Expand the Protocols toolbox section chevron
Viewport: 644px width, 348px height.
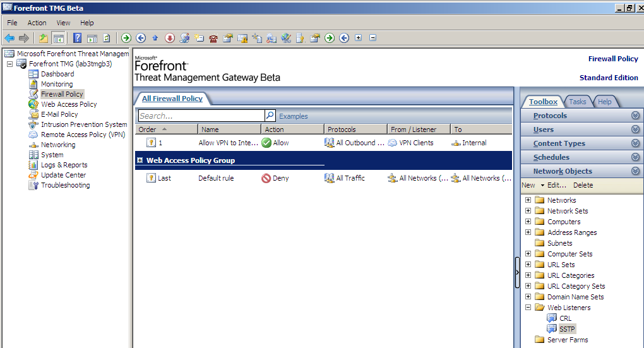click(x=635, y=116)
